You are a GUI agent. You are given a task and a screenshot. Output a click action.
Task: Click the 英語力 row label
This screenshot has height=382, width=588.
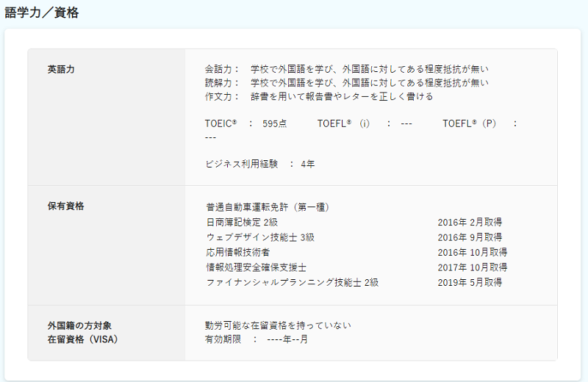click(x=61, y=70)
